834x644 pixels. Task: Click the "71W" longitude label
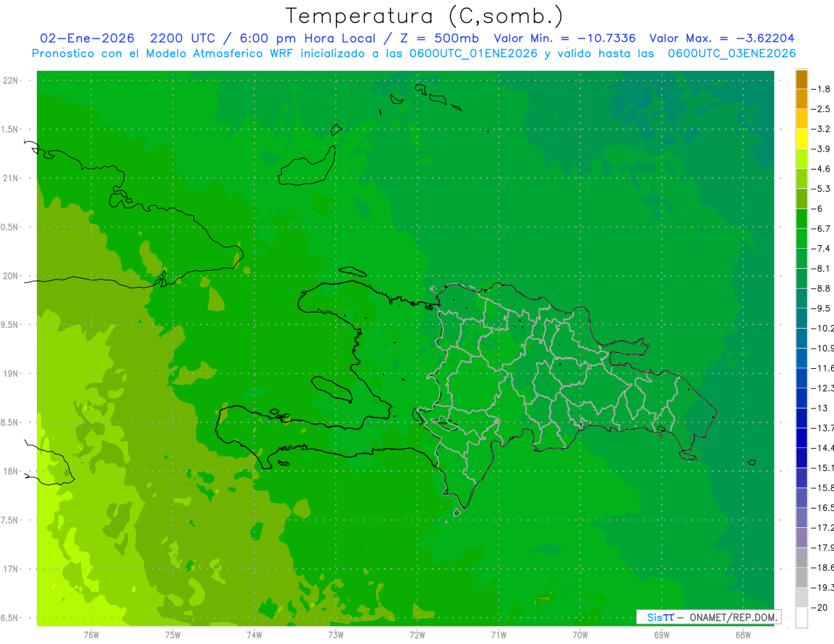[x=498, y=634]
